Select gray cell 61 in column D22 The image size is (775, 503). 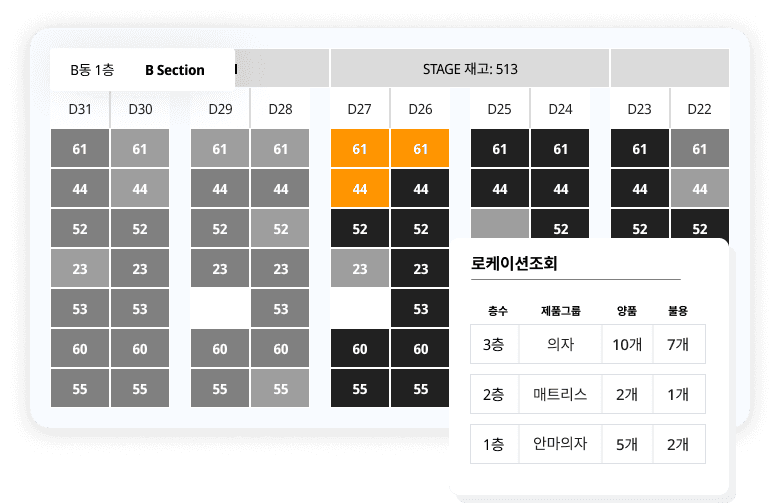click(x=700, y=148)
